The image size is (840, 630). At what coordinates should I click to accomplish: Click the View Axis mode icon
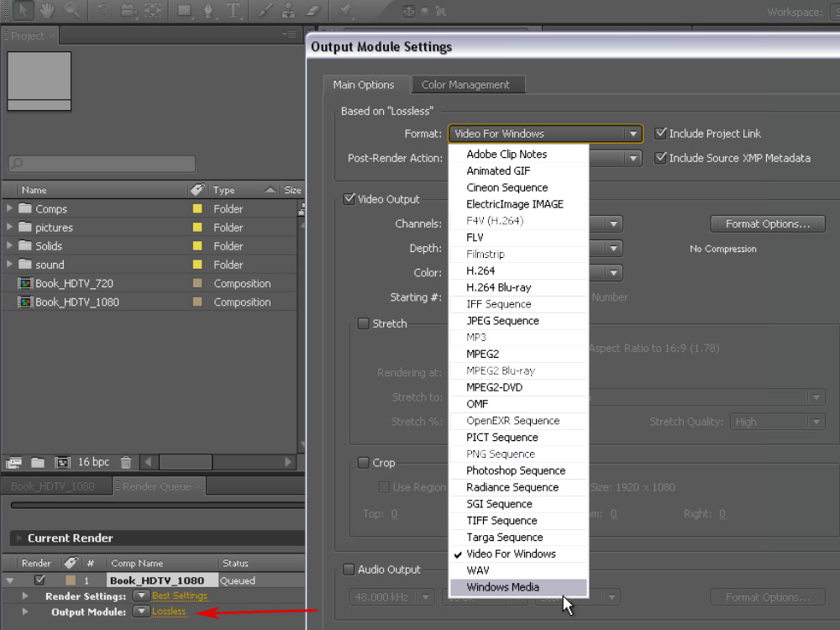441,11
